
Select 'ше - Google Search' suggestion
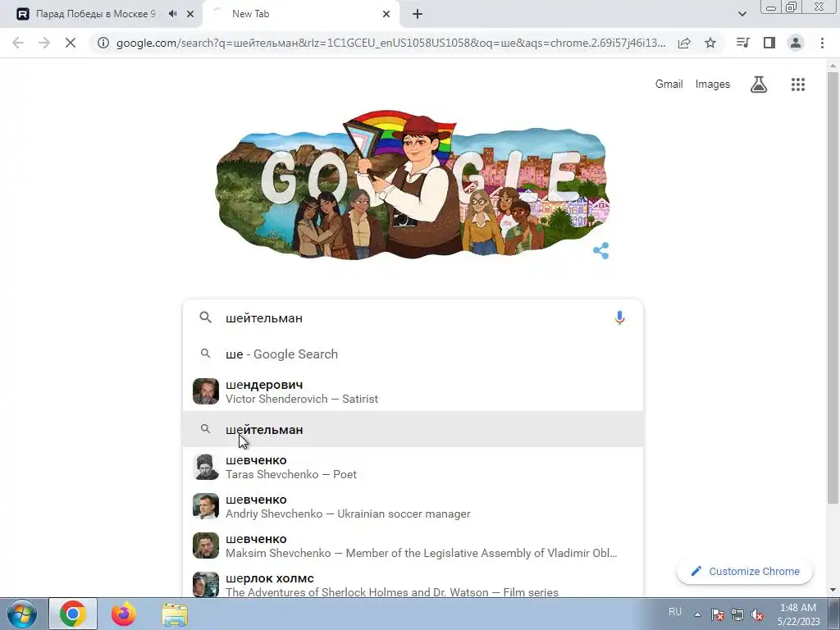[413, 354]
